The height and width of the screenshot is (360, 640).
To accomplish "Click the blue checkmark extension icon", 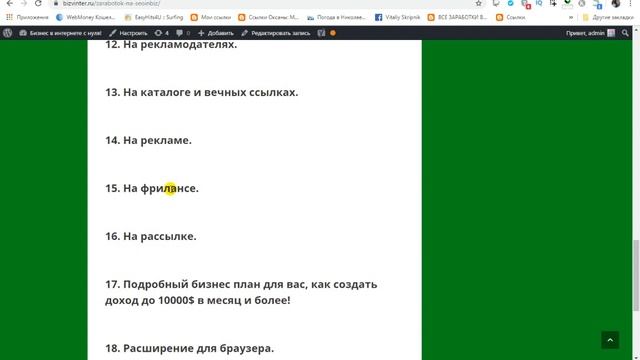I will pos(511,3).
